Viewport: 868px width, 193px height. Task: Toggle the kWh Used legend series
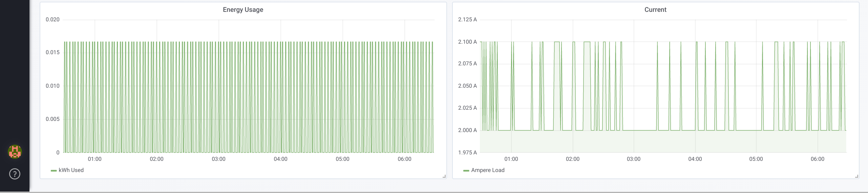71,170
